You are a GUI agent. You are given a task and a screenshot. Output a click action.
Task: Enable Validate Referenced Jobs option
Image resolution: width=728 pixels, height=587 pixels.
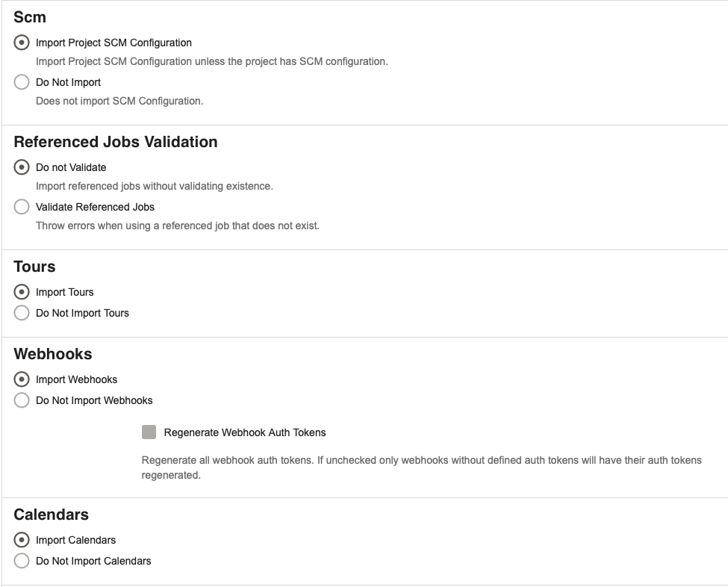[x=22, y=207]
